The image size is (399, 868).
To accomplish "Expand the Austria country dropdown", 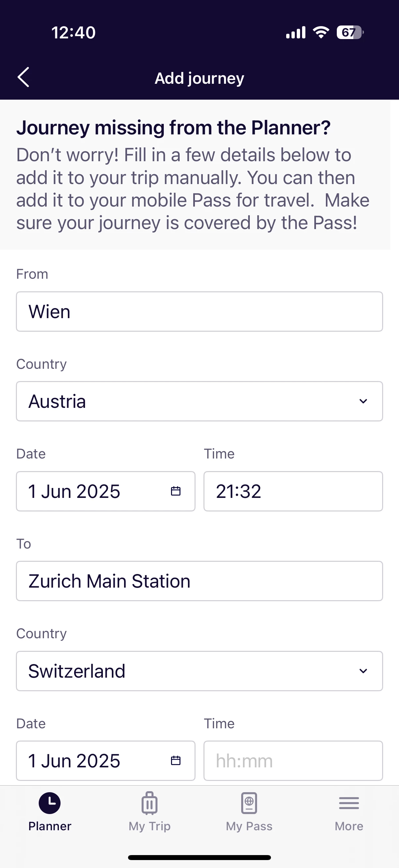I will point(199,401).
